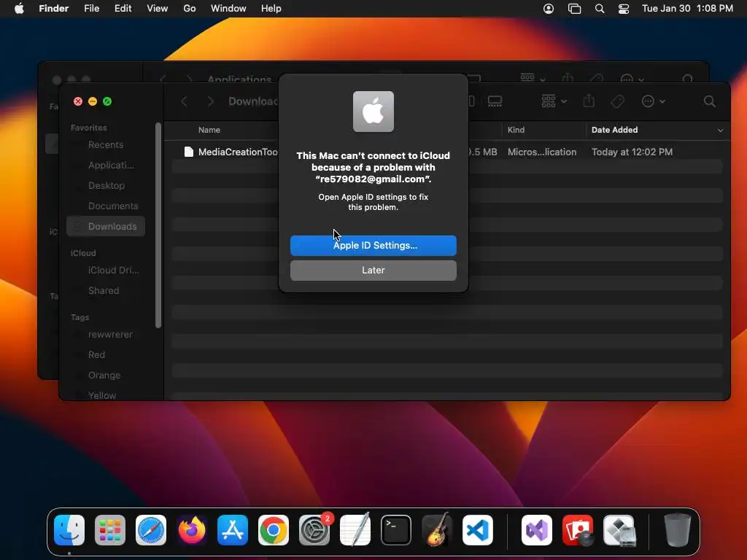Open GarageBand from the Dock
The image size is (747, 560).
(x=437, y=530)
